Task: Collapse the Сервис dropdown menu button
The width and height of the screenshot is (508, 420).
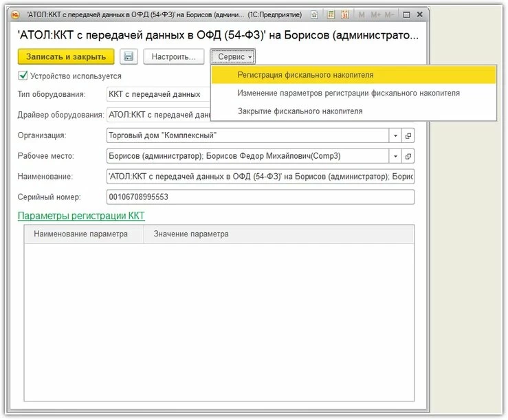Action: tap(233, 56)
